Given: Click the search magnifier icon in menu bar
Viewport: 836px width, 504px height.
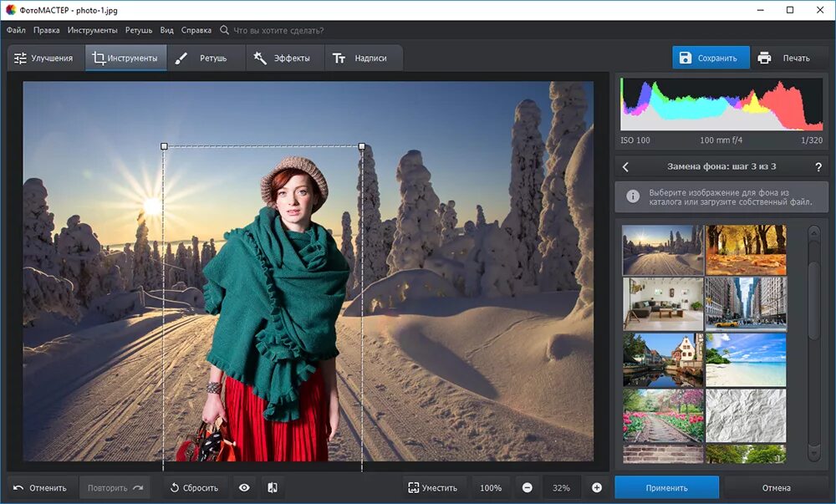Looking at the screenshot, I should tap(224, 30).
